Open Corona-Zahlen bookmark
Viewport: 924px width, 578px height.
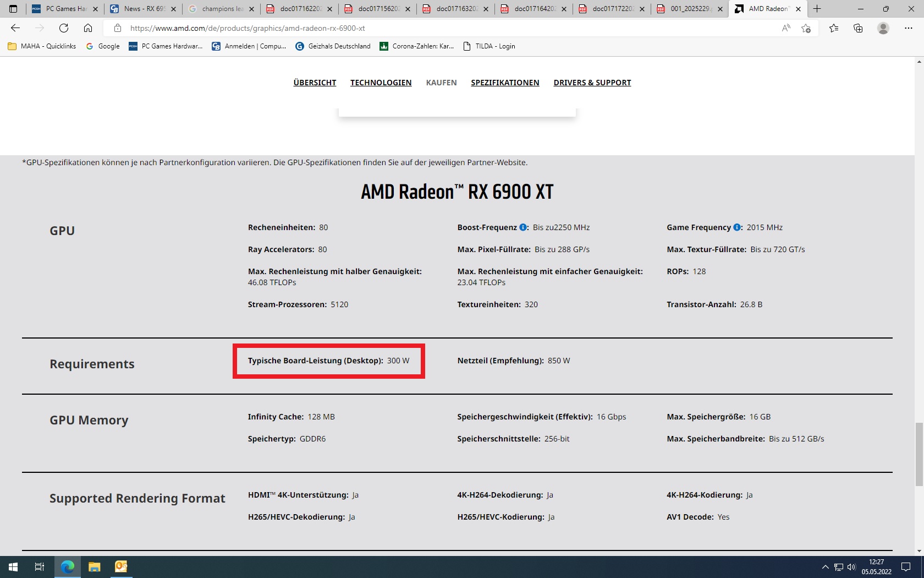point(417,46)
